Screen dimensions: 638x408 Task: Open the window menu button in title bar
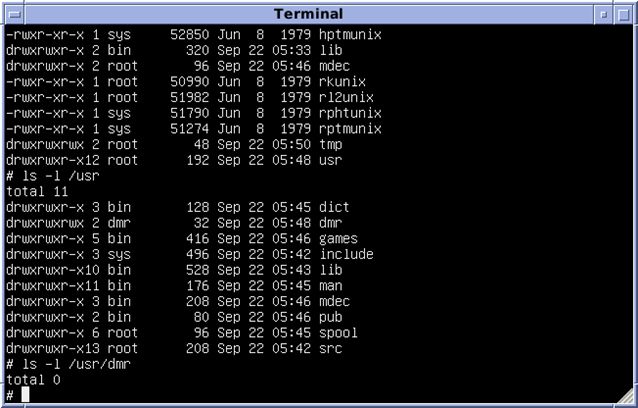12,14
